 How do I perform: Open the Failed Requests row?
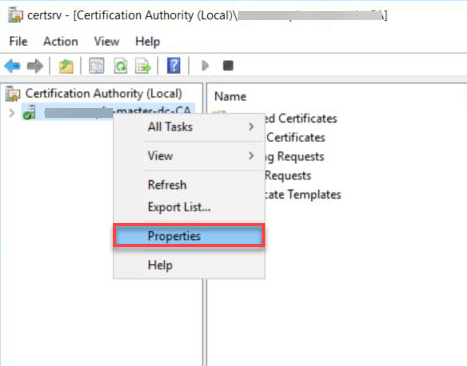click(288, 175)
